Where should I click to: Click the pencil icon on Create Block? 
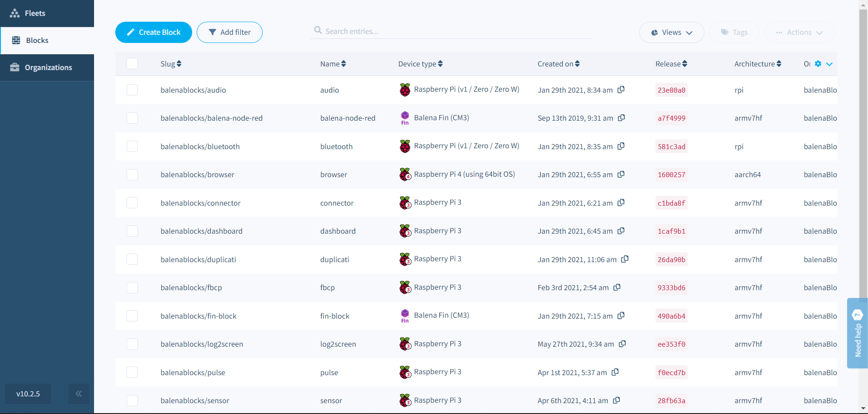131,32
